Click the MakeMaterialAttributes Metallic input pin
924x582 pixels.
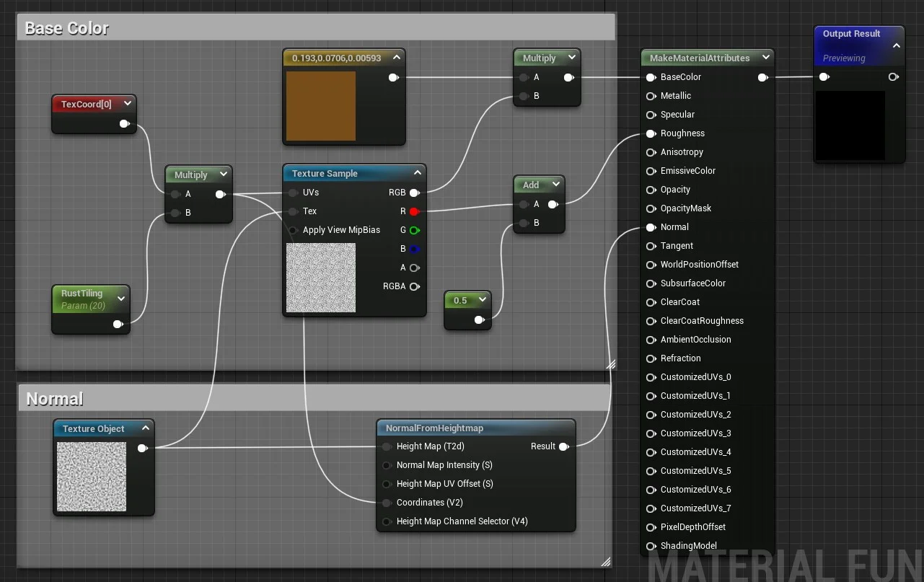[x=651, y=96]
